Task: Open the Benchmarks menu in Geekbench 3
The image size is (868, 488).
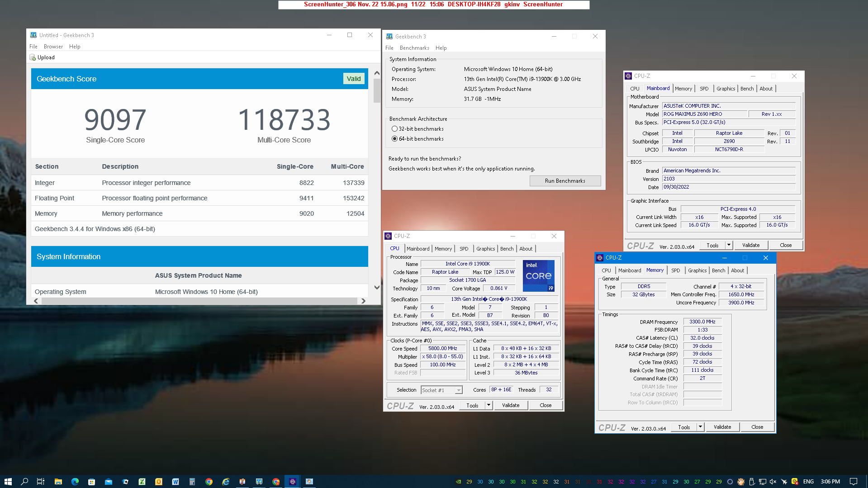Action: (414, 48)
